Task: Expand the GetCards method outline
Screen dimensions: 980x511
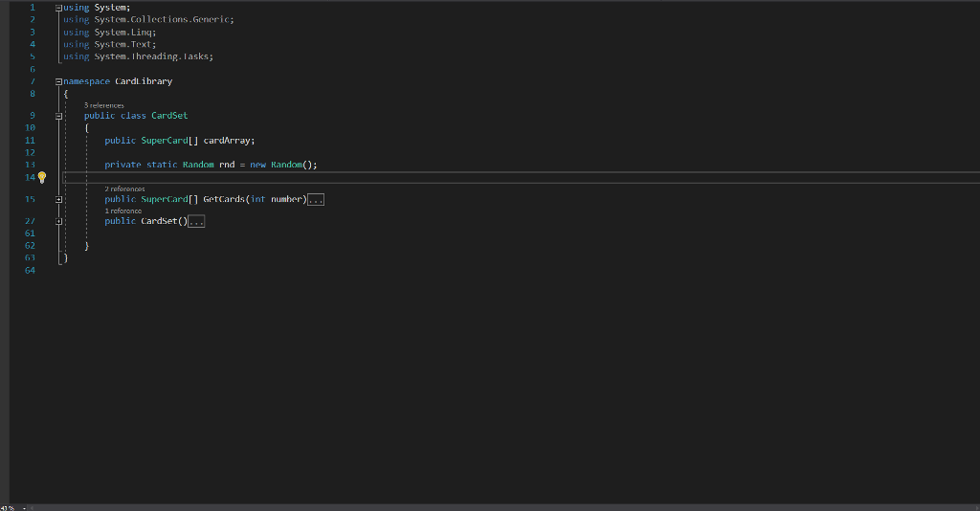Action: pyautogui.click(x=58, y=200)
